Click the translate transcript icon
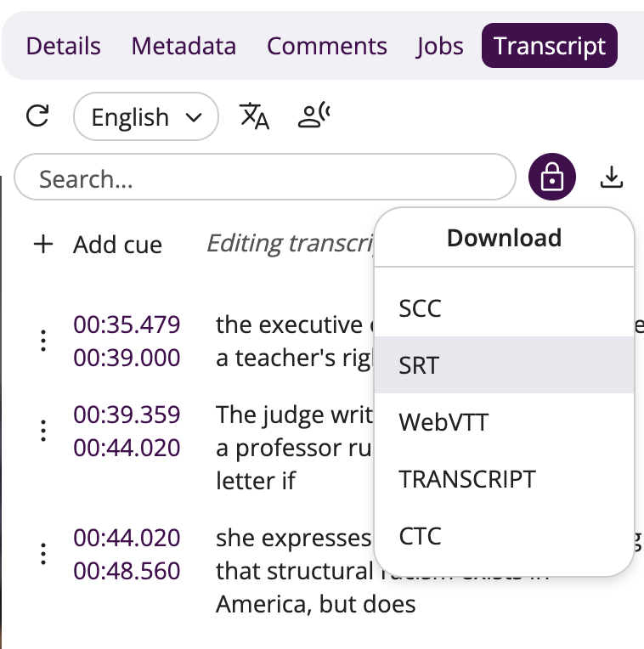Viewport: 644px width, 649px height. 254,116
